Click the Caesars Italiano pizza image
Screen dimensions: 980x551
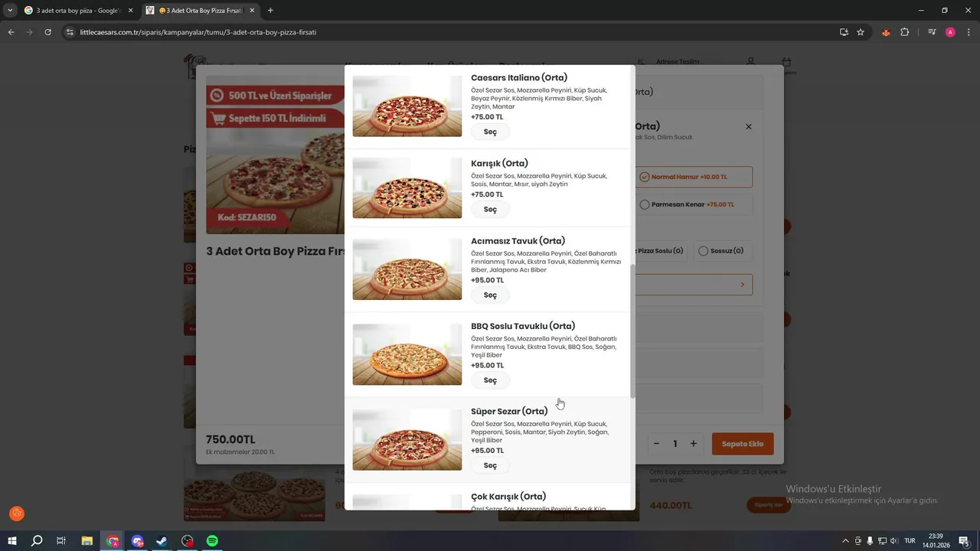(407, 106)
